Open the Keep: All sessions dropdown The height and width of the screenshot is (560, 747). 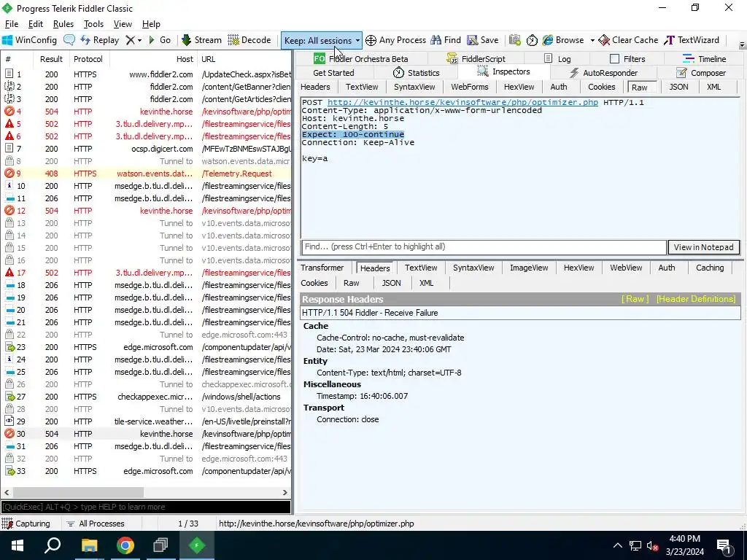322,41
